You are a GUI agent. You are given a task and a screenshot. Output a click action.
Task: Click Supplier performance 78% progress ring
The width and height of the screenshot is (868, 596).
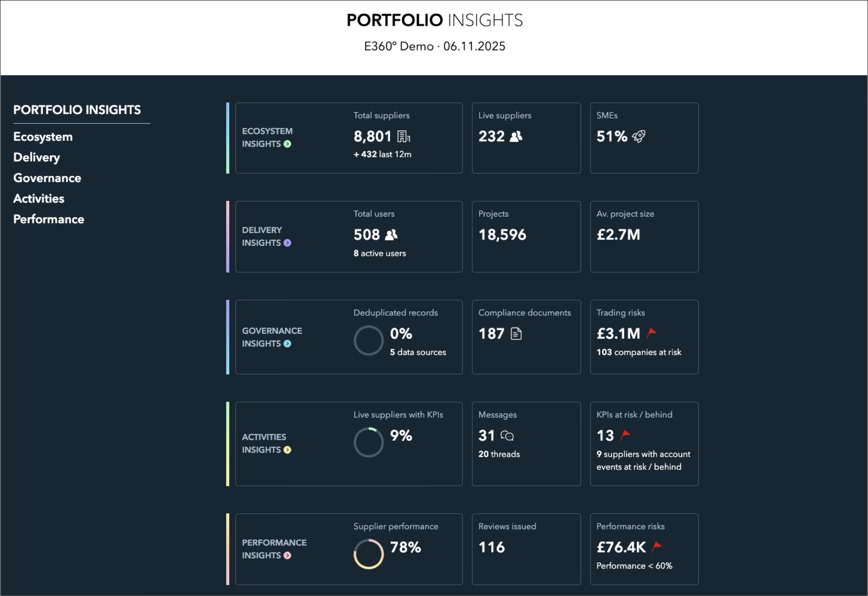coord(369,554)
